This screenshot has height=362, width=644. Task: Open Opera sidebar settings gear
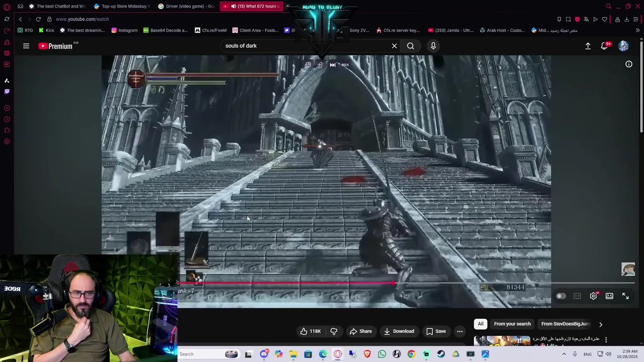[7, 141]
